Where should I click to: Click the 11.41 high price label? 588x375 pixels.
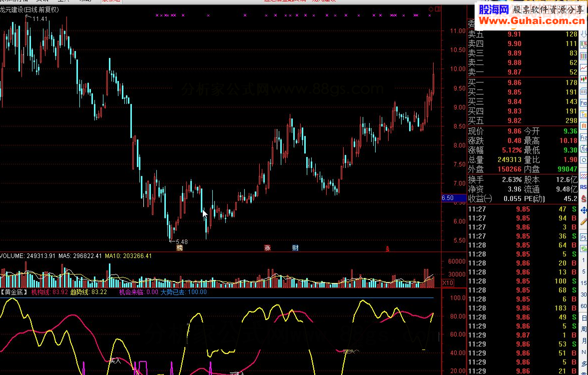pyautogui.click(x=40, y=19)
